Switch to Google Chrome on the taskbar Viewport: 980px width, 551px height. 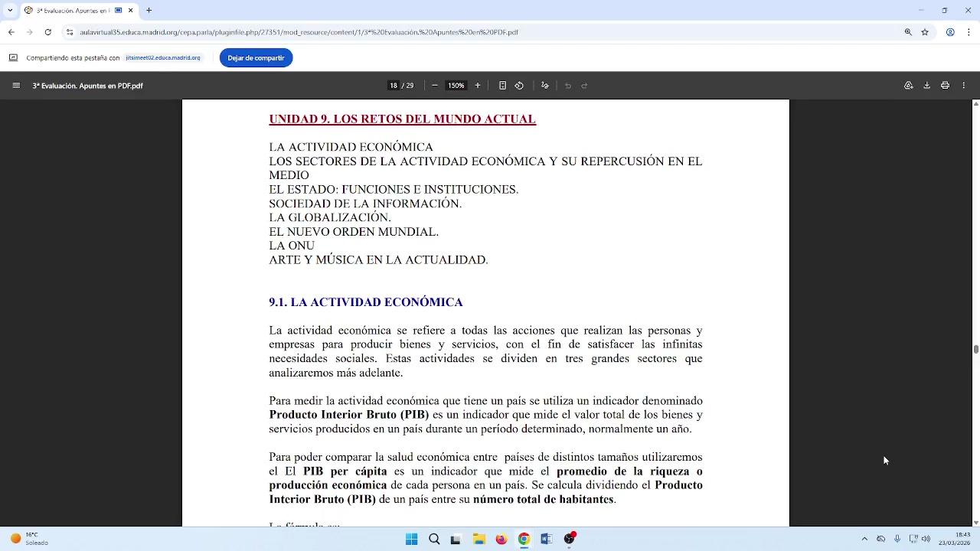pos(524,539)
